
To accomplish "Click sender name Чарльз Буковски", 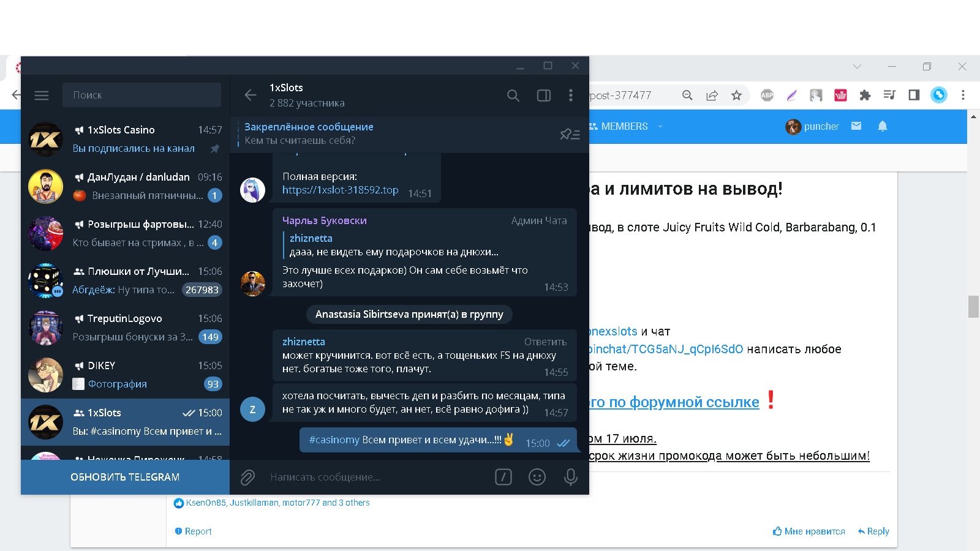I will [325, 220].
